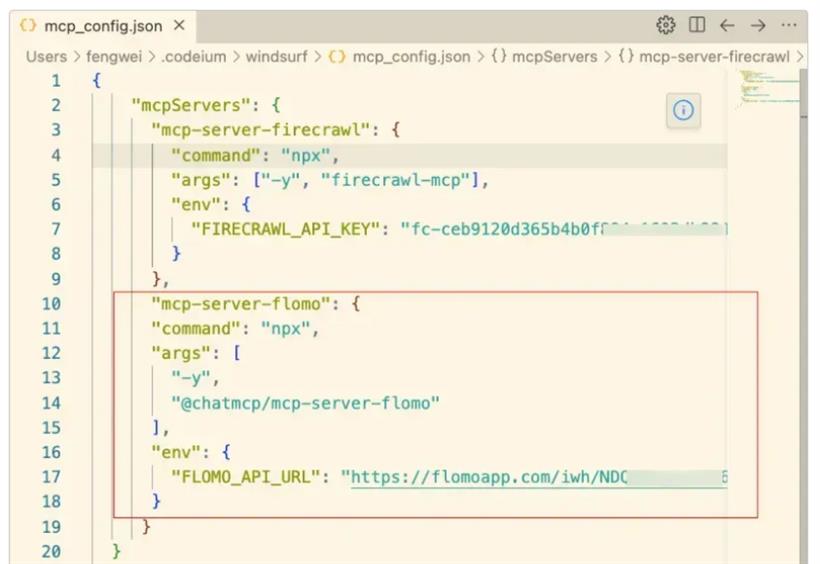Viewport: 820px width, 564px height.
Task: Click the "args" key on line 5
Action: [201, 180]
